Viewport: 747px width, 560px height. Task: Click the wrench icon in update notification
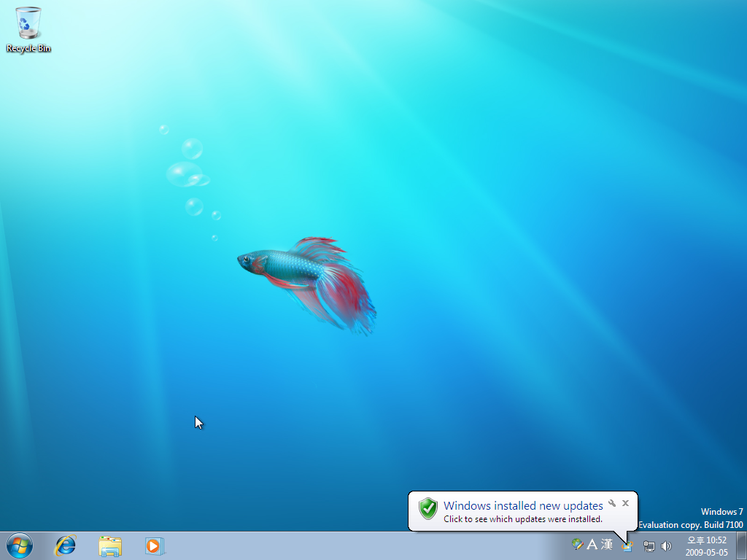(612, 503)
